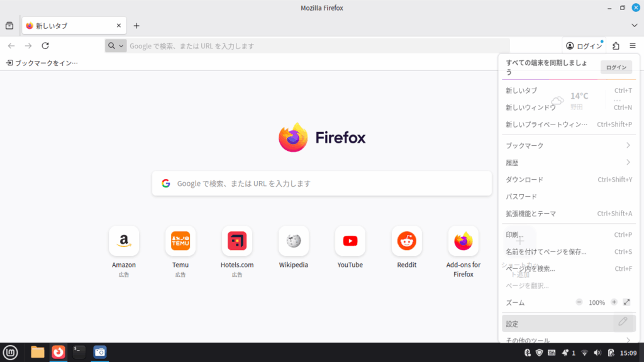Expand the search engine dropdown in the URL bar

[x=116, y=46]
